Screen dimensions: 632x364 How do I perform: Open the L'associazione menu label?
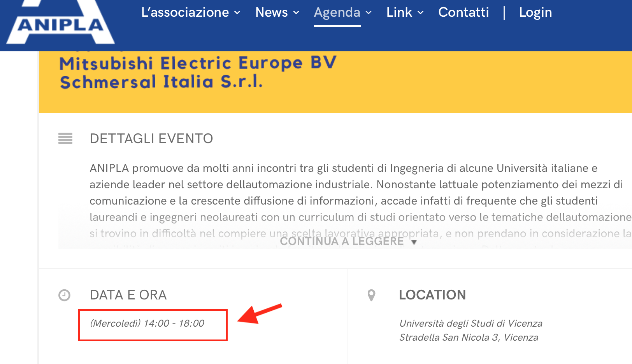[x=185, y=12]
